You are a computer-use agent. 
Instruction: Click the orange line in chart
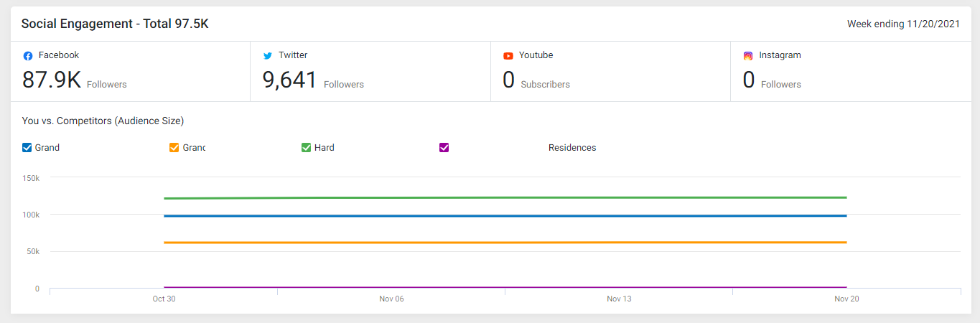(x=505, y=243)
